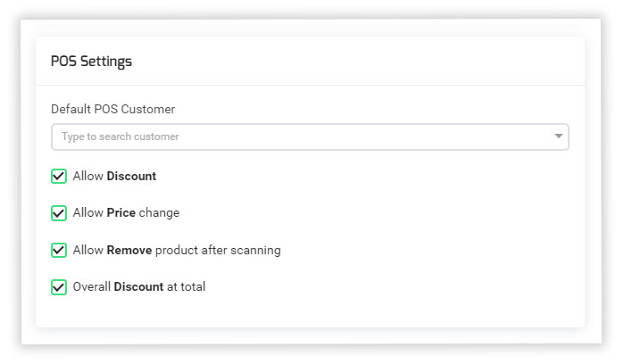
Task: Disable Allow Remove product after scanning checkbox
Action: pyautogui.click(x=59, y=250)
